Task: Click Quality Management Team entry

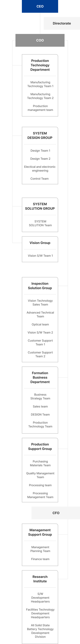Action: (x=40, y=475)
